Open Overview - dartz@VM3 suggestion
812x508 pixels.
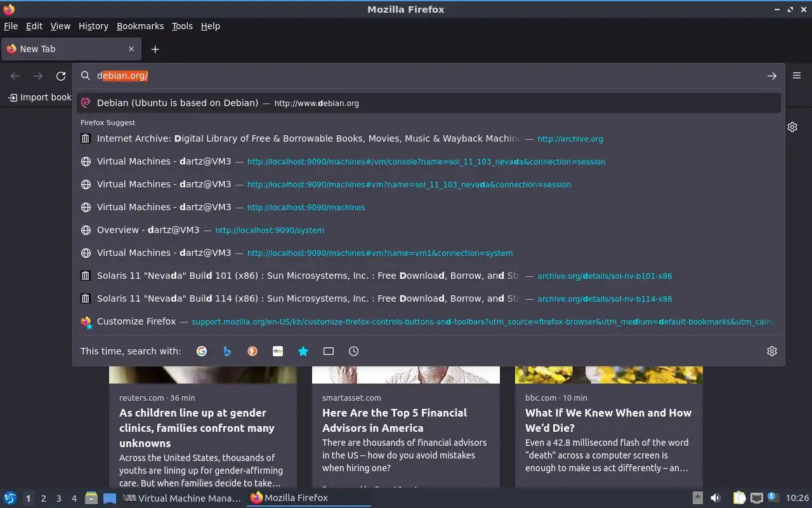[x=429, y=230]
